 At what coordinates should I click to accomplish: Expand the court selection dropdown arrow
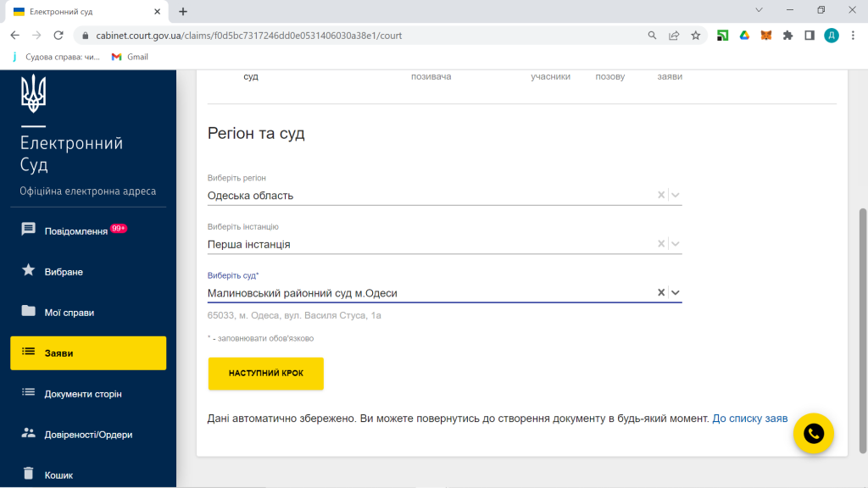coord(676,292)
